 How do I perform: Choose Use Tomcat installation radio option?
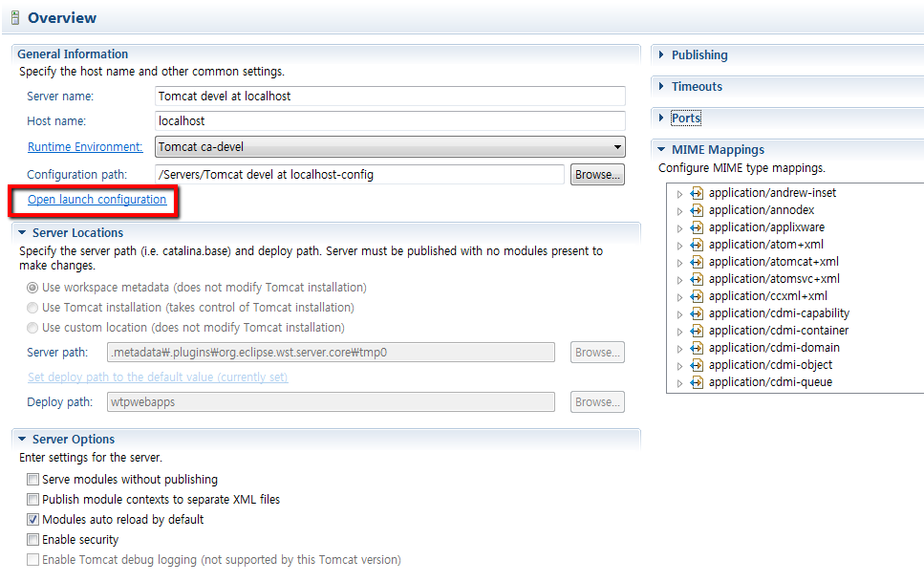(32, 308)
